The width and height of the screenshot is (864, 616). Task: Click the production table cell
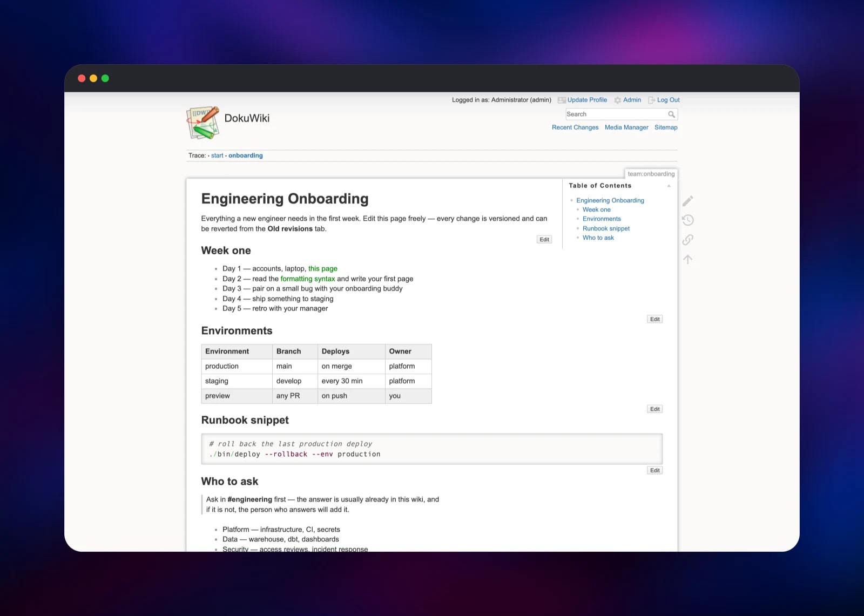pyautogui.click(x=237, y=366)
